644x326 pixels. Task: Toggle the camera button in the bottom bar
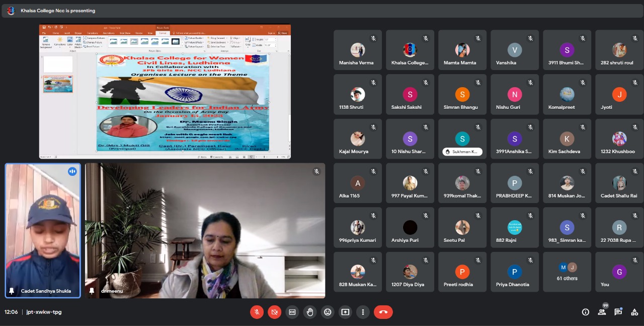coord(274,312)
